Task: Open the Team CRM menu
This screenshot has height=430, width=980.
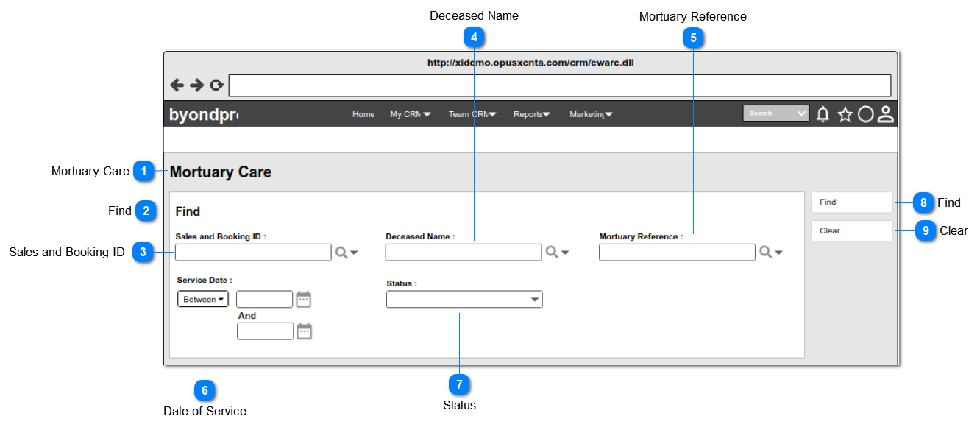Action: 472,114
